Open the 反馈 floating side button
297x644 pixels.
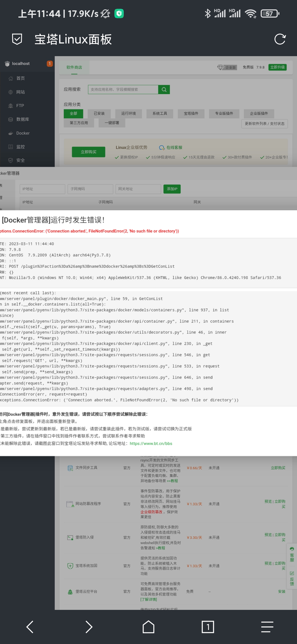pos(292,578)
